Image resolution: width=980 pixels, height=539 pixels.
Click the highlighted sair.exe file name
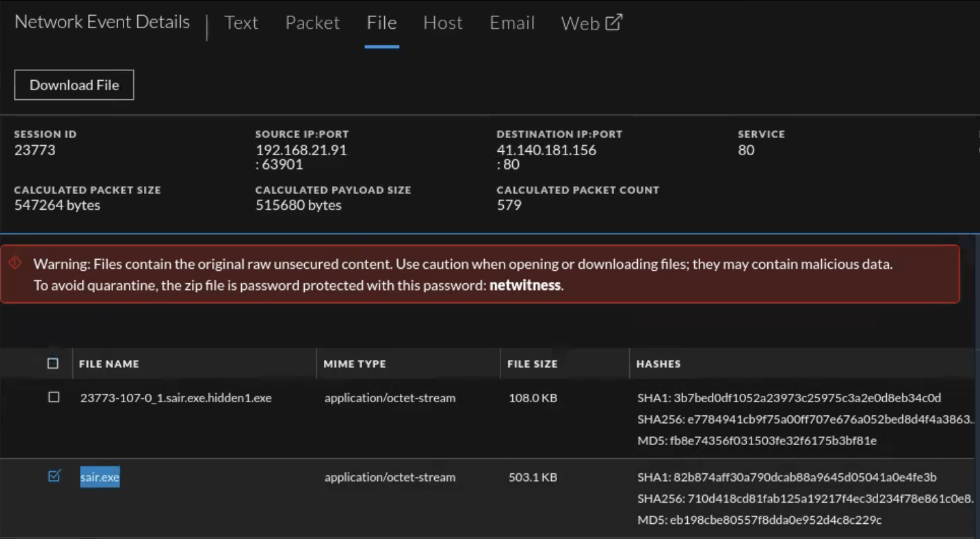coord(100,477)
